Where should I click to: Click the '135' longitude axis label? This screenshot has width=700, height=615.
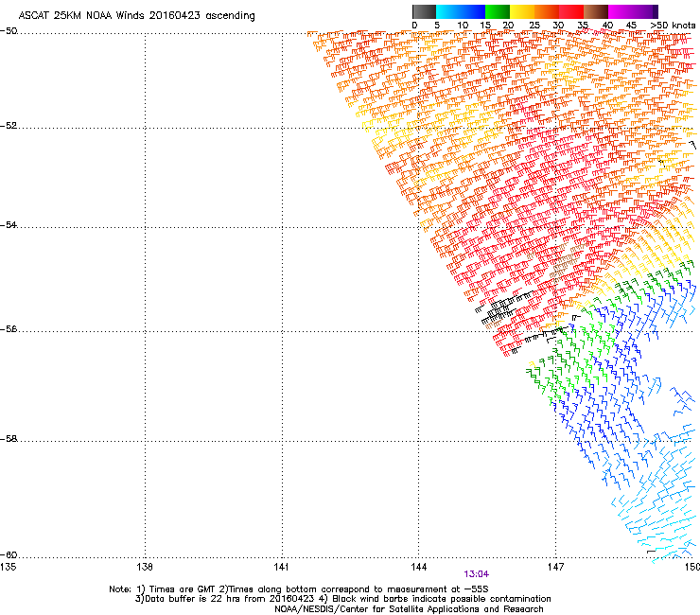pyautogui.click(x=8, y=567)
